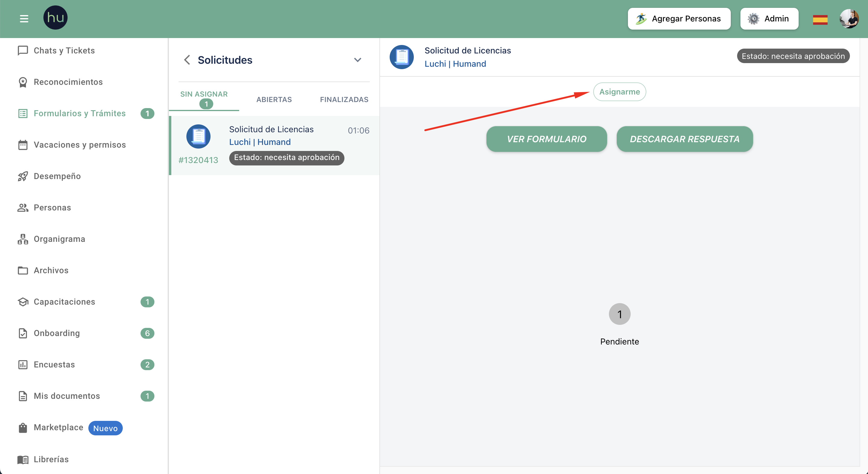Click the Marketplace shopping bag icon
This screenshot has width=868, height=474.
23,428
